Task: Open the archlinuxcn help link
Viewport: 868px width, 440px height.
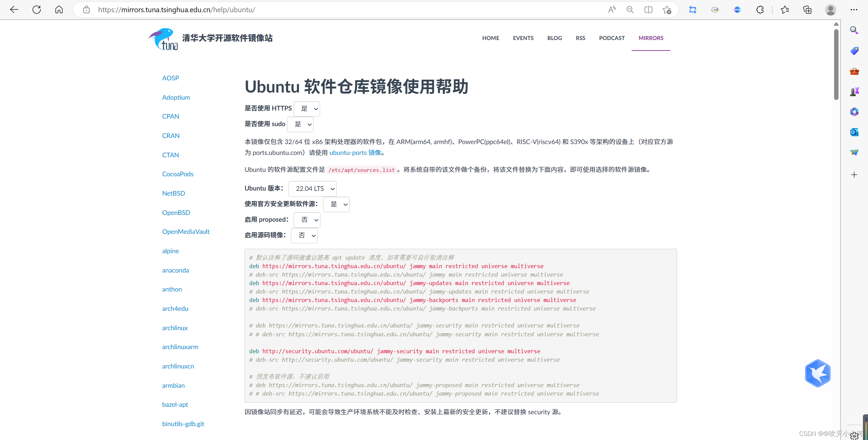Action: tap(178, 366)
